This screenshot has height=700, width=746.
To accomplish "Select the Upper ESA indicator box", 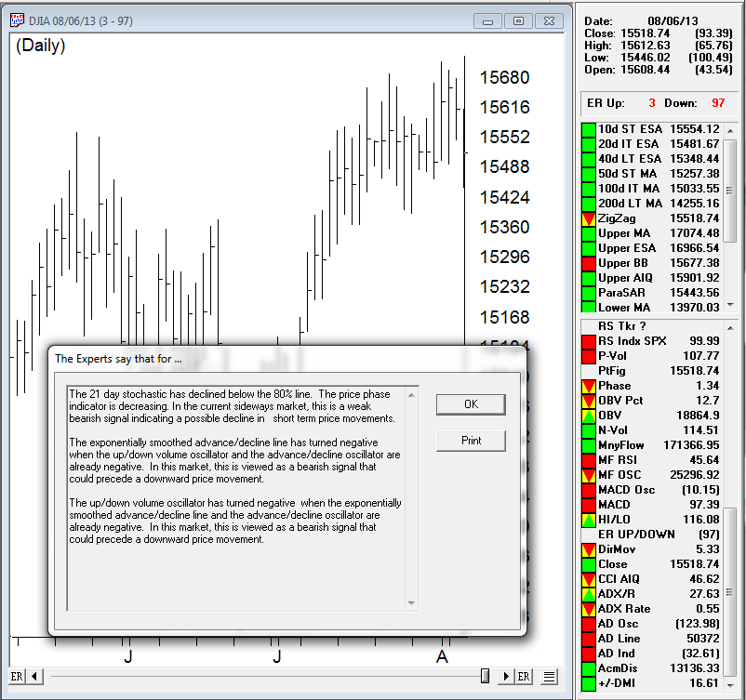I will [x=589, y=248].
